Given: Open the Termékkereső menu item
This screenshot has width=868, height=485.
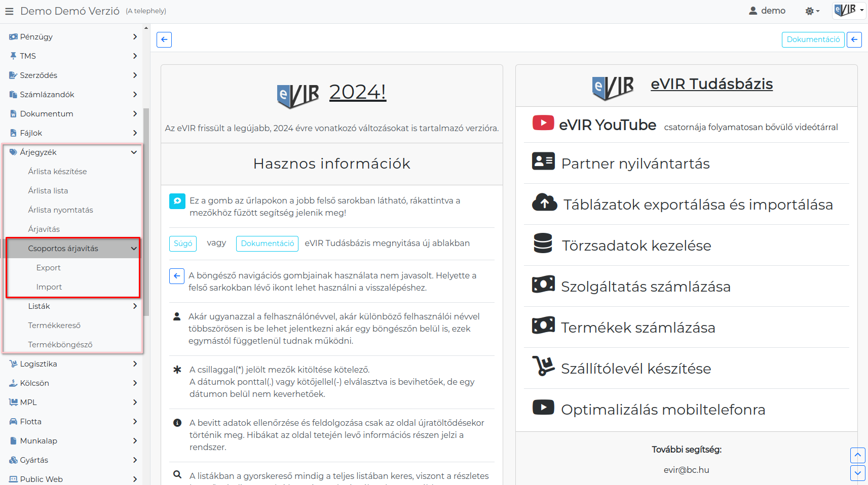Looking at the screenshot, I should tap(54, 325).
